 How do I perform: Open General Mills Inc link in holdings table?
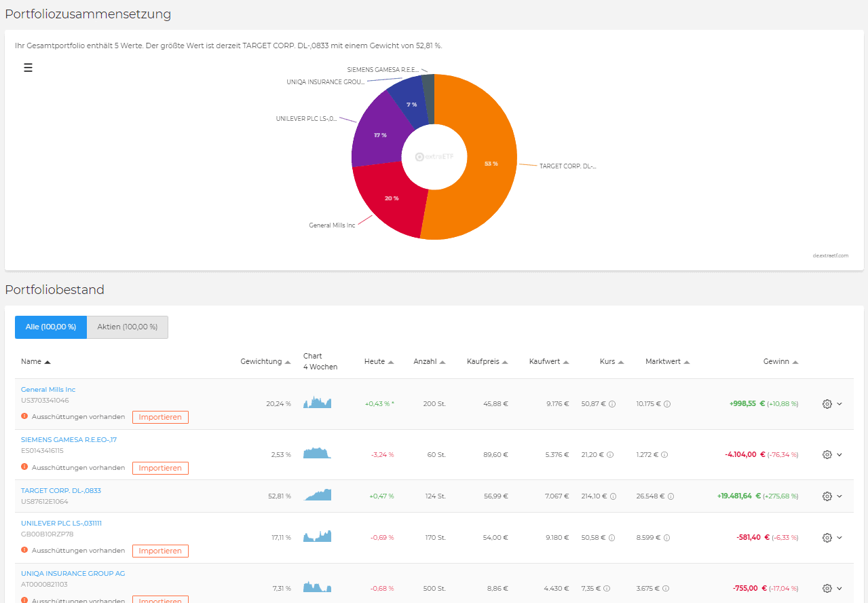[48, 390]
